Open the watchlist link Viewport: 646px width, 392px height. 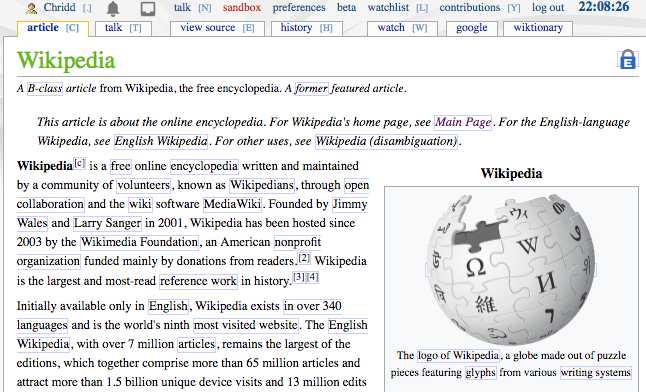point(388,7)
